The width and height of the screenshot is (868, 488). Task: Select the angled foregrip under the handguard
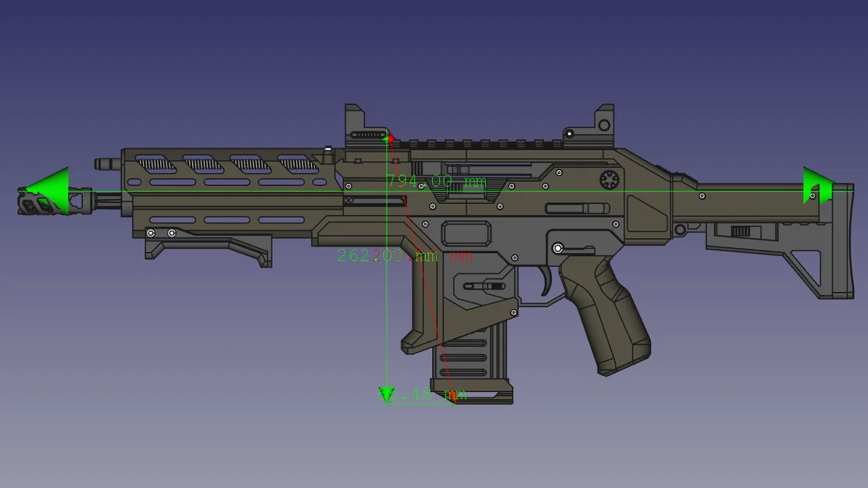tap(209, 247)
